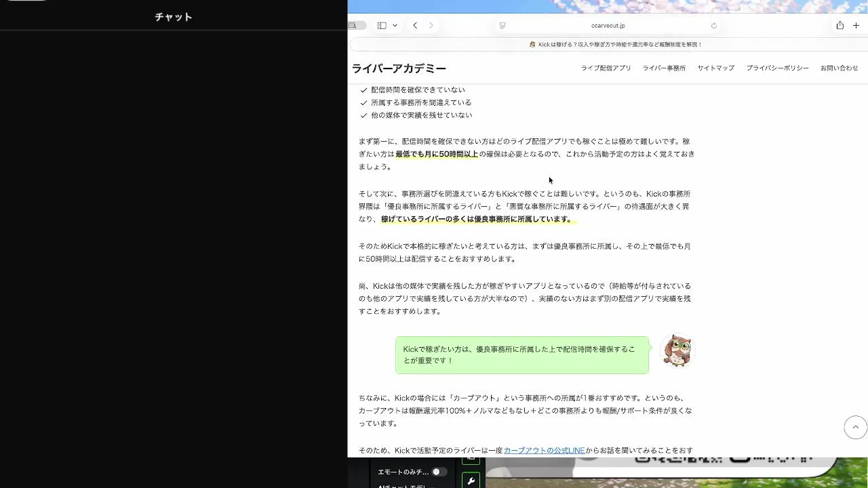Open the sidebar tab-group dropdown arrow
This screenshot has width=868, height=488.
[395, 26]
